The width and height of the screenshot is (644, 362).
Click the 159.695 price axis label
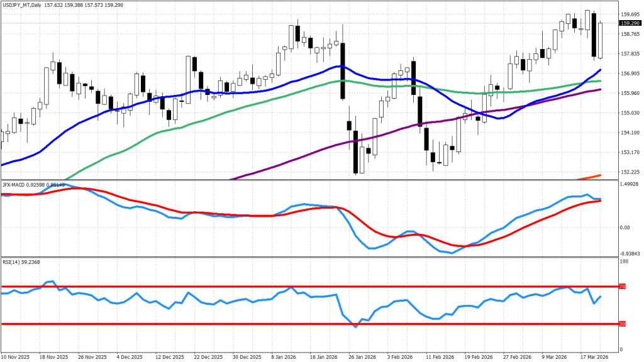[x=630, y=14]
